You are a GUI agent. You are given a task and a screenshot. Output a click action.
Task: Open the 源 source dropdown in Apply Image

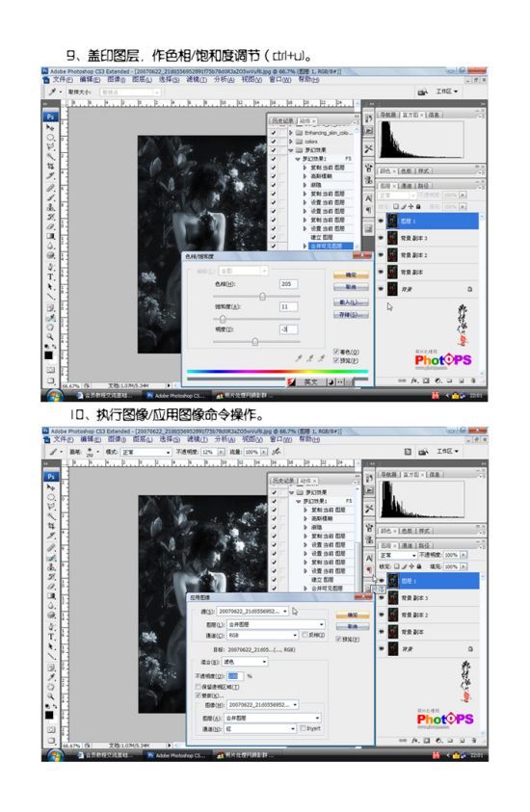252,612
